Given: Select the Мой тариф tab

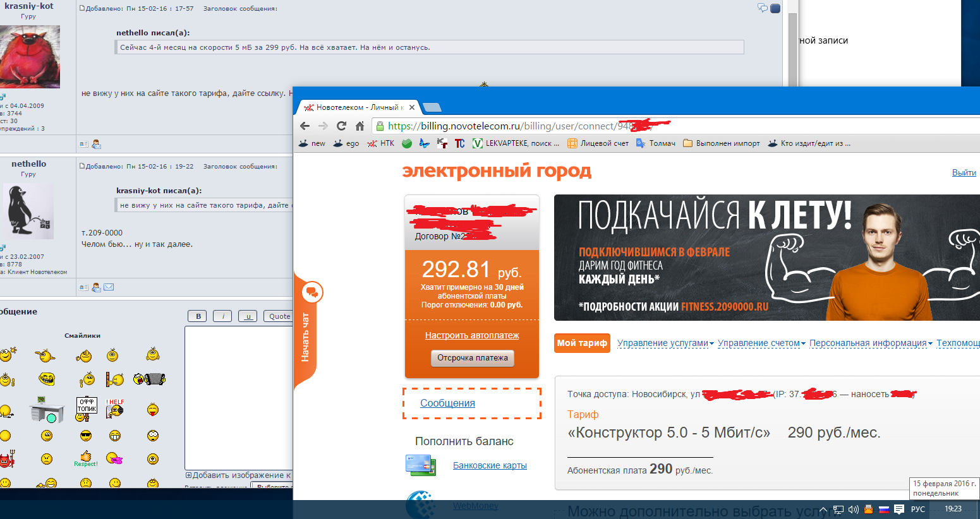Looking at the screenshot, I should click(x=582, y=343).
